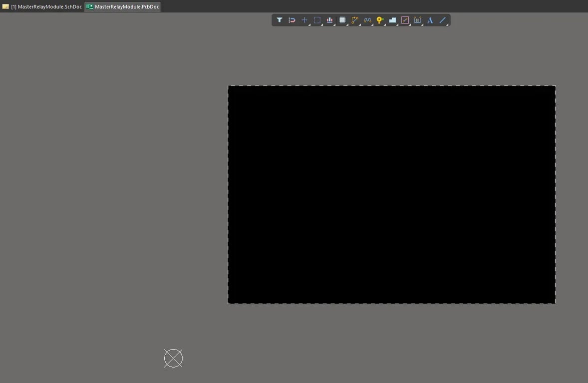Select the Filter tool in the toolbar
Image resolution: width=588 pixels, height=383 pixels.
click(x=280, y=20)
